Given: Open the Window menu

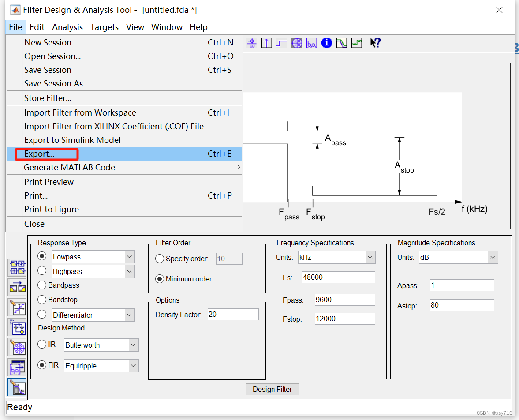Looking at the screenshot, I should click(167, 27).
